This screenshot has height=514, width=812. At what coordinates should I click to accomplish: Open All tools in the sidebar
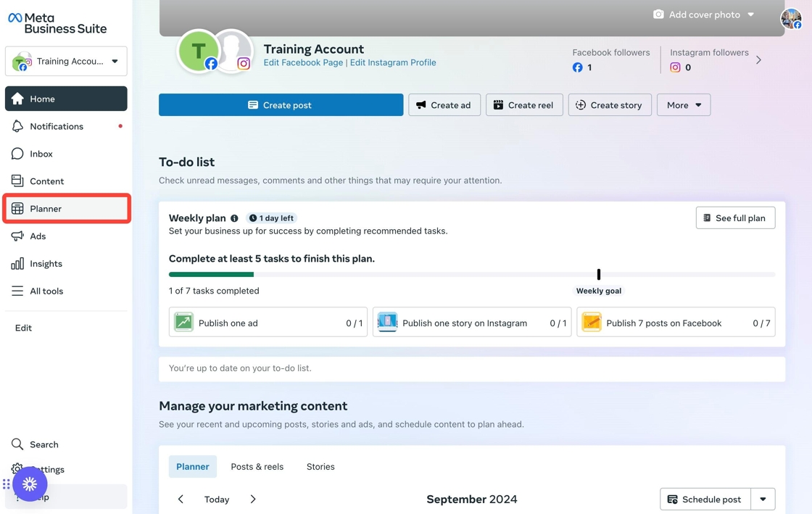tap(66, 291)
